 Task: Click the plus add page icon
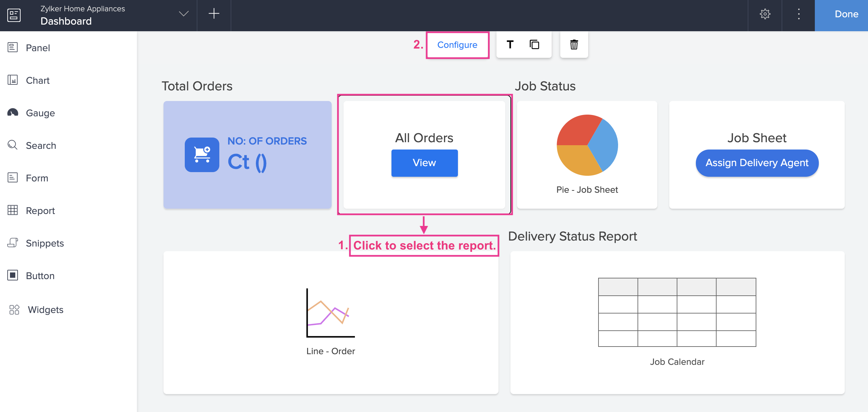coord(214,14)
